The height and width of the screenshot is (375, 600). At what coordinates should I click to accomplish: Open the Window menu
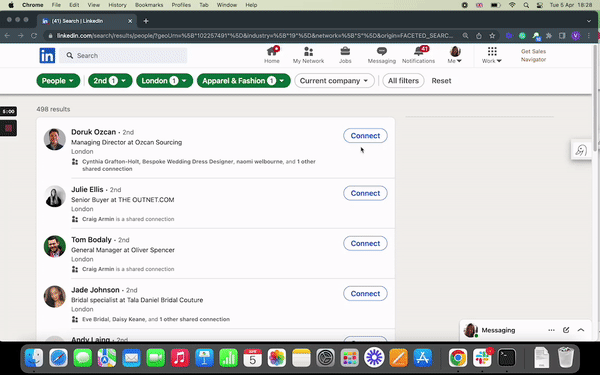click(227, 5)
